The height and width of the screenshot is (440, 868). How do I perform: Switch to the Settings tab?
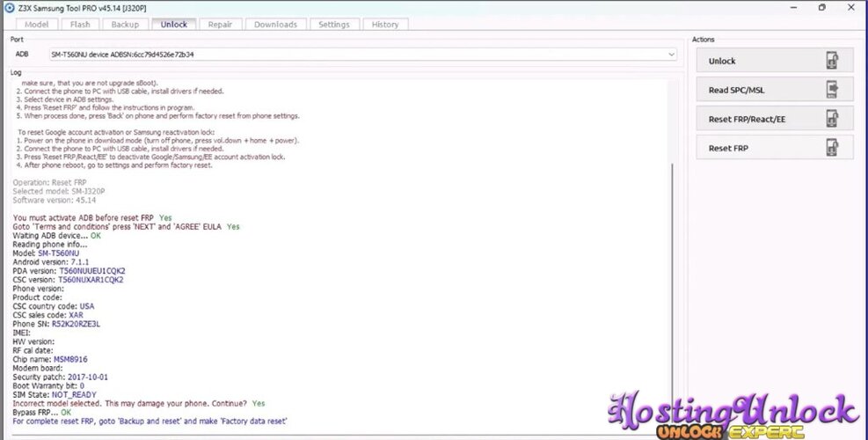pyautogui.click(x=334, y=25)
